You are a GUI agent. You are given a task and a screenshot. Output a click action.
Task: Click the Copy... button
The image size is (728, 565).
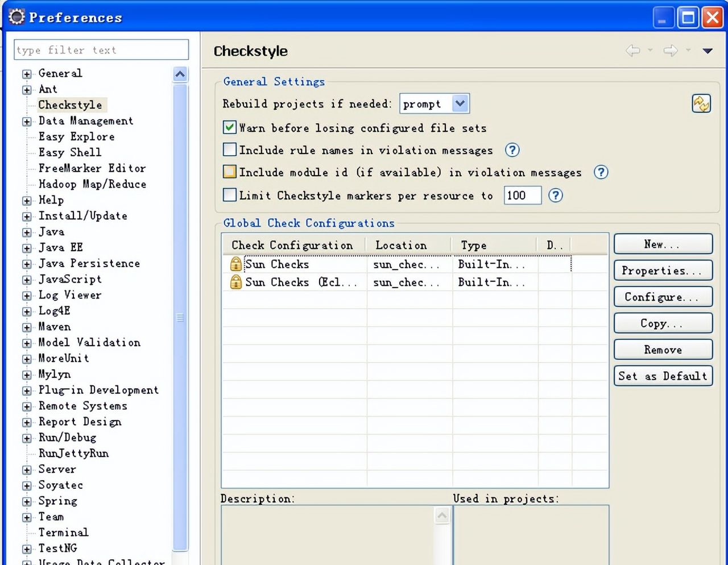click(663, 323)
